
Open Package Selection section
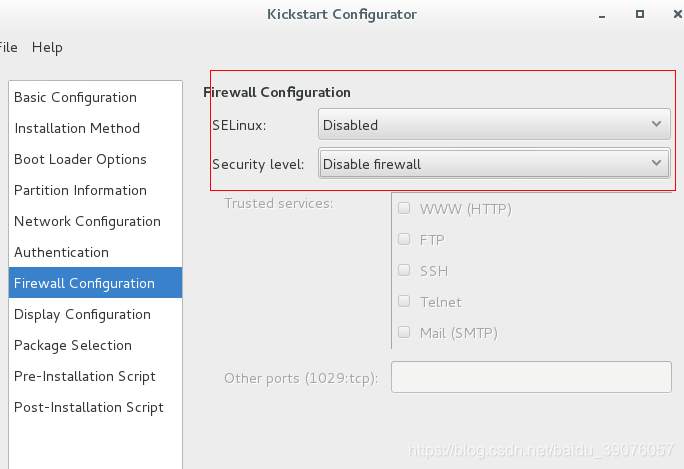[x=73, y=345]
